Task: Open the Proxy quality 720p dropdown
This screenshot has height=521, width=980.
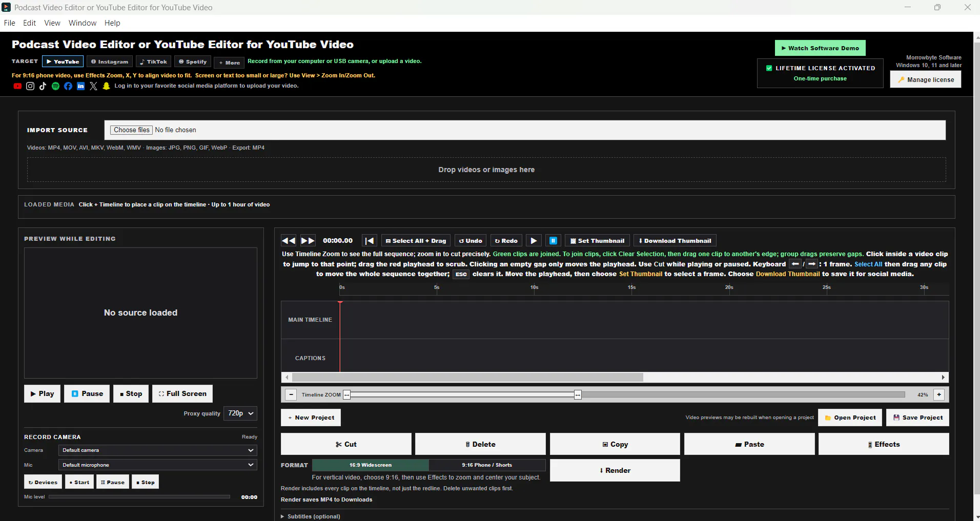Action: (x=240, y=413)
